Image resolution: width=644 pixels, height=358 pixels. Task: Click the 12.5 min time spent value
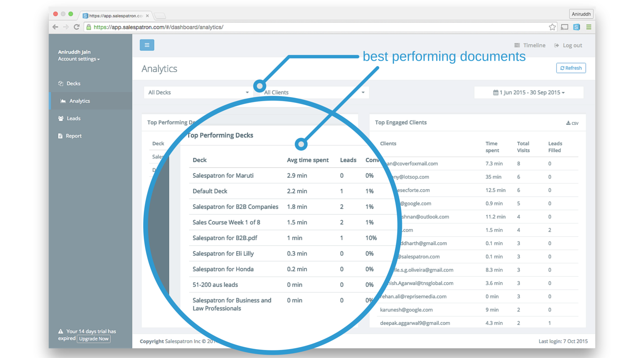point(495,190)
